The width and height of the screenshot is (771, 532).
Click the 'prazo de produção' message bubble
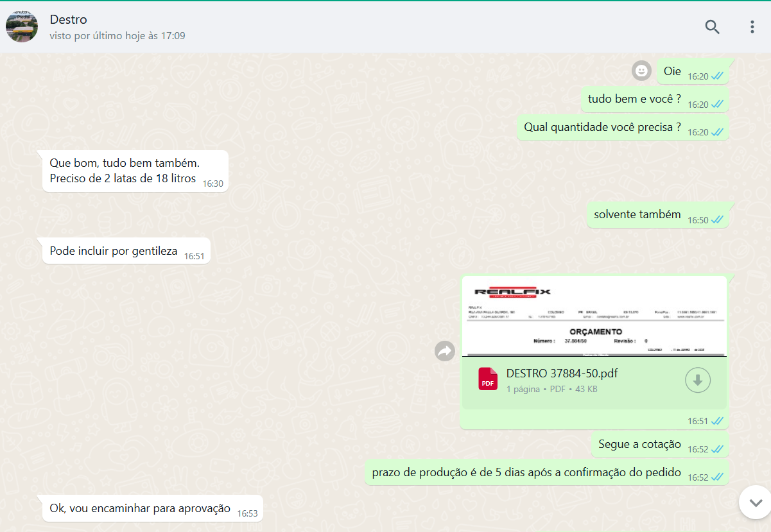click(x=526, y=473)
